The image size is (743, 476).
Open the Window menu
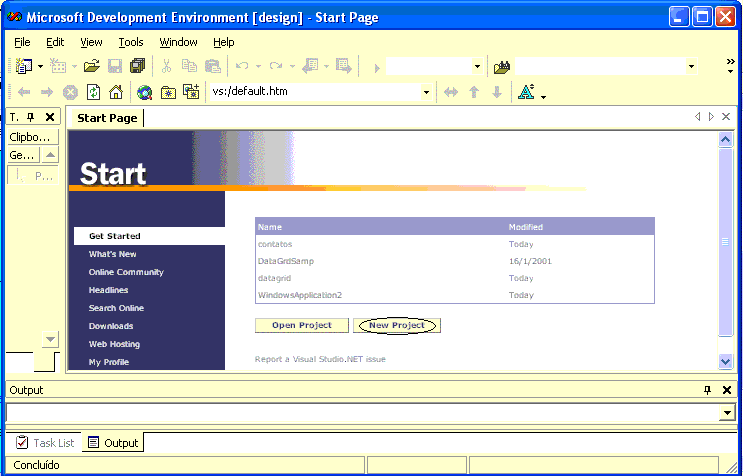coord(178,42)
